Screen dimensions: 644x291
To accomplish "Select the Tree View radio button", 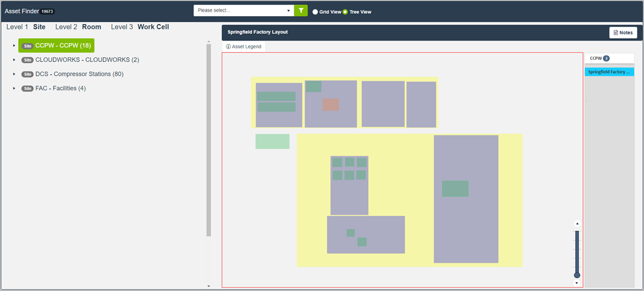I will point(346,12).
